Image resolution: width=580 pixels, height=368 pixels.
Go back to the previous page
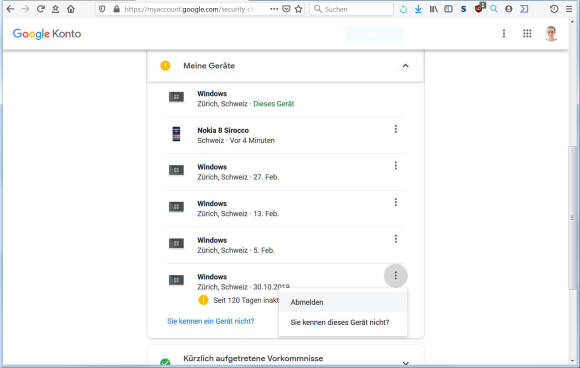pos(10,9)
